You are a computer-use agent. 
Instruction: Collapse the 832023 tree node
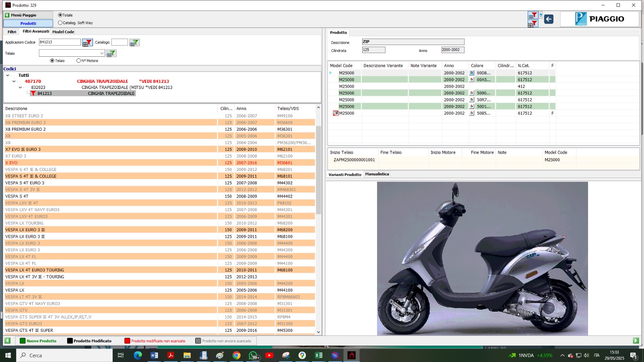(x=21, y=87)
